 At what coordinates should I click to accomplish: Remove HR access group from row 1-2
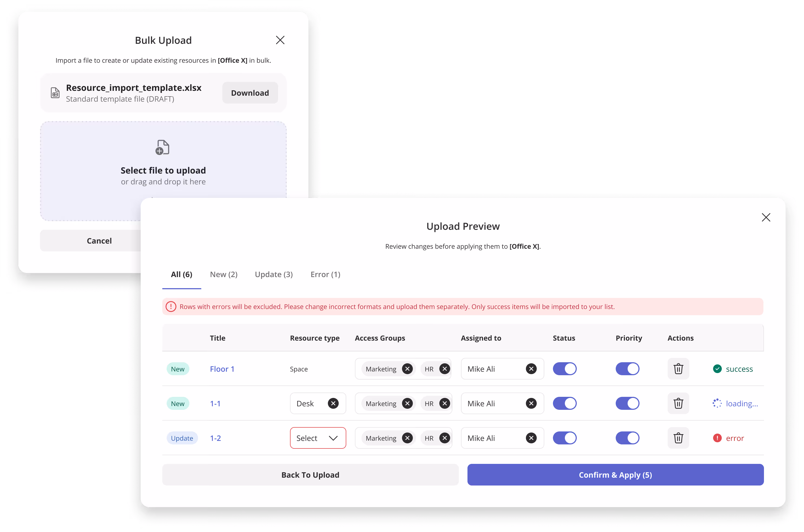click(444, 438)
